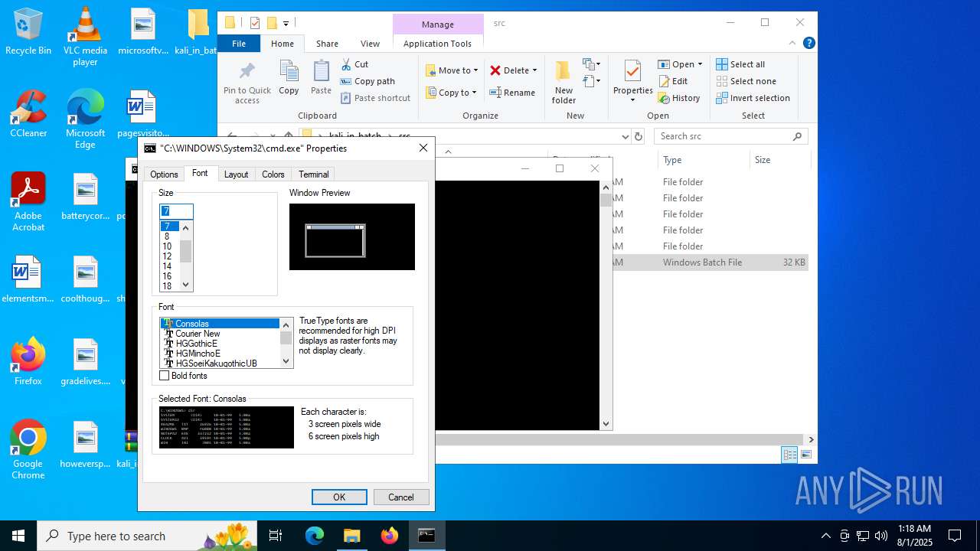This screenshot has width=980, height=551.
Task: Click the Properties icon in ribbon
Action: point(632,71)
